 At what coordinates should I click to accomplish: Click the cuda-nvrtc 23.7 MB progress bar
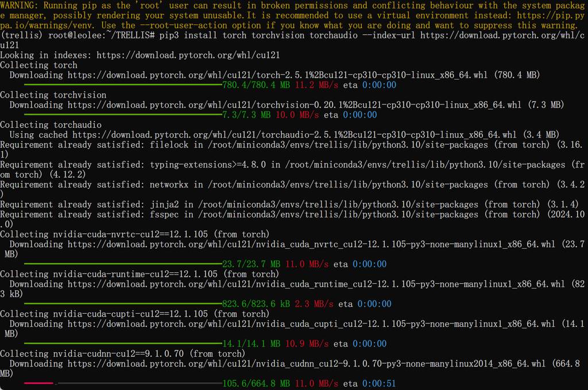pos(123,264)
